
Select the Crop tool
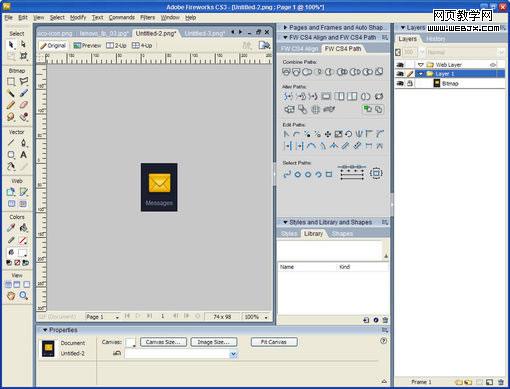(23, 56)
